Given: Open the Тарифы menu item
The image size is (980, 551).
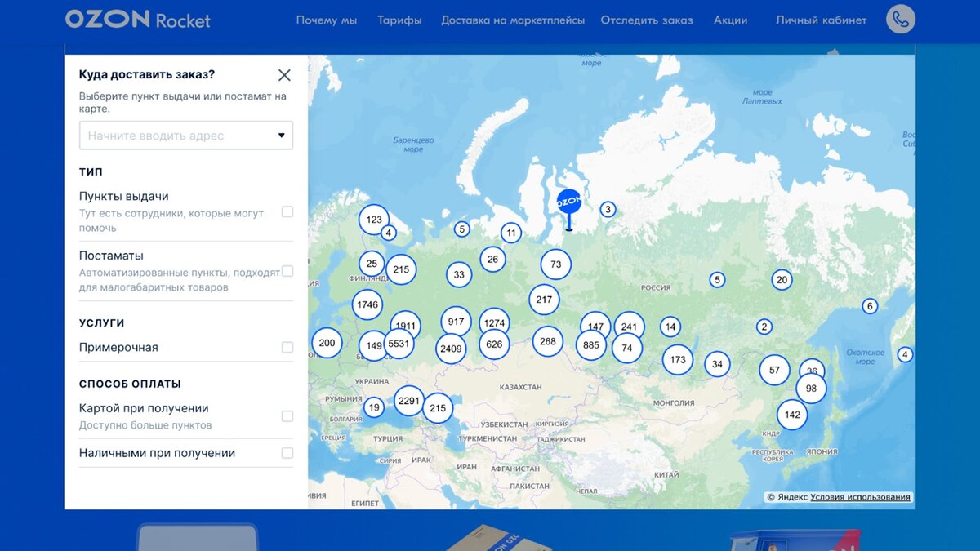Looking at the screenshot, I should pyautogui.click(x=399, y=20).
